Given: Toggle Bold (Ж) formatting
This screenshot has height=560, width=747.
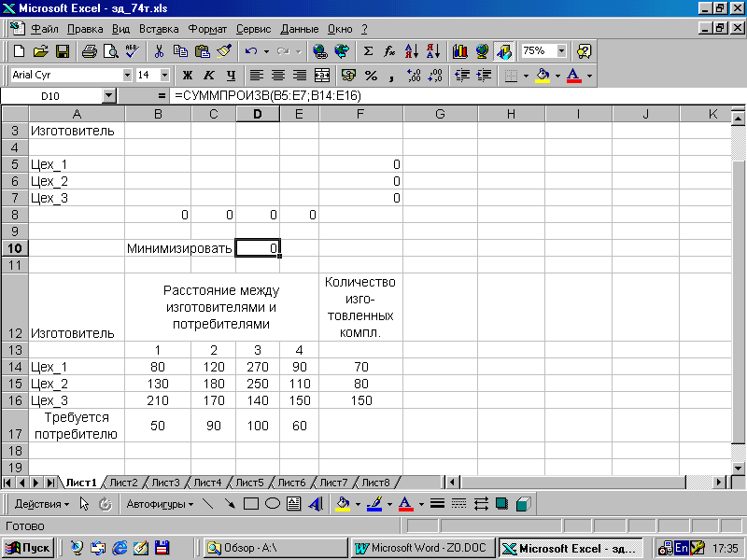Looking at the screenshot, I should [188, 76].
